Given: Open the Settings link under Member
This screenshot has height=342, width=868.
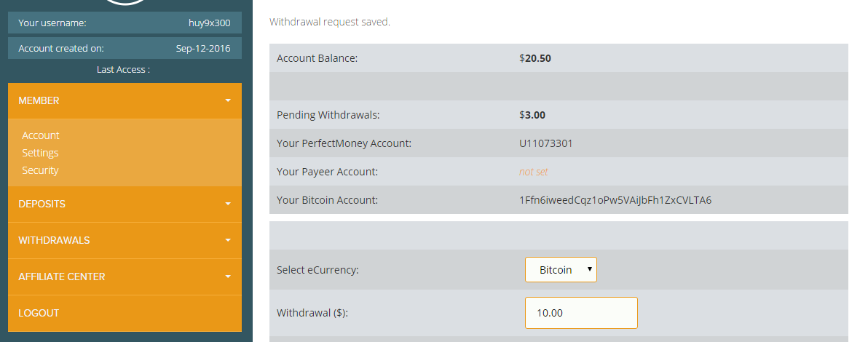Looking at the screenshot, I should point(40,153).
